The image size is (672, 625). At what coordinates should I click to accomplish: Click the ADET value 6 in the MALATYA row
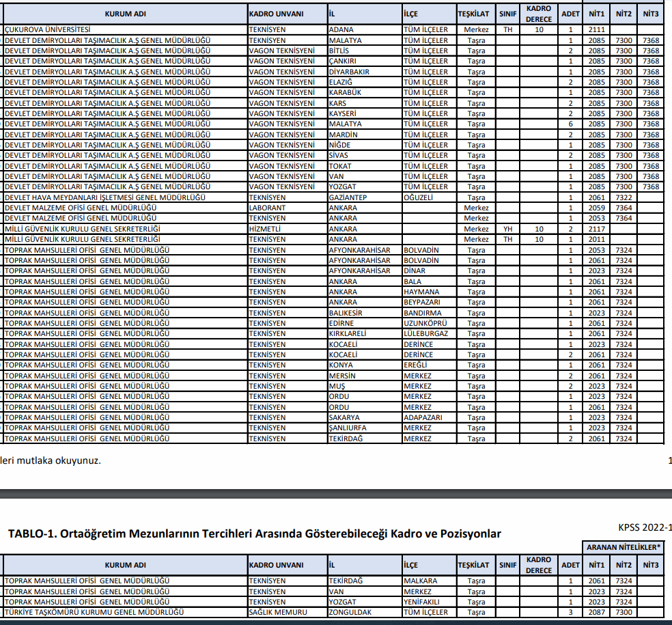(570, 124)
